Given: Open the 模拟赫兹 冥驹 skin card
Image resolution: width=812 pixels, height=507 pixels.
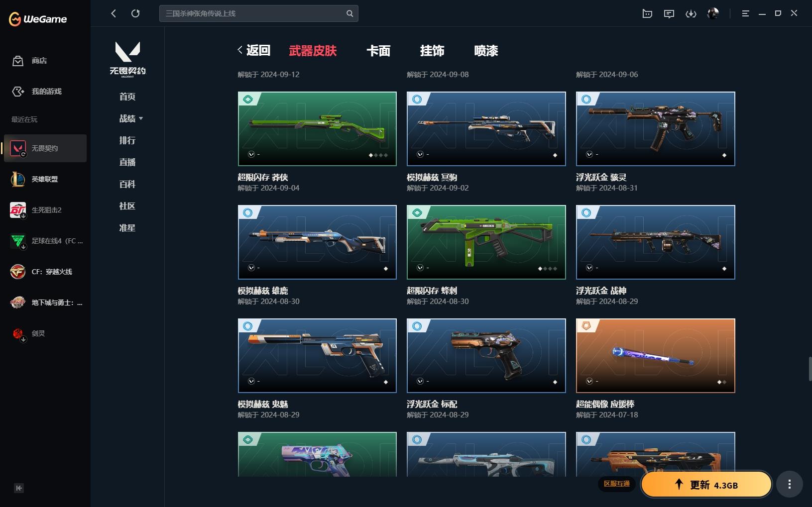Looking at the screenshot, I should click(x=486, y=129).
